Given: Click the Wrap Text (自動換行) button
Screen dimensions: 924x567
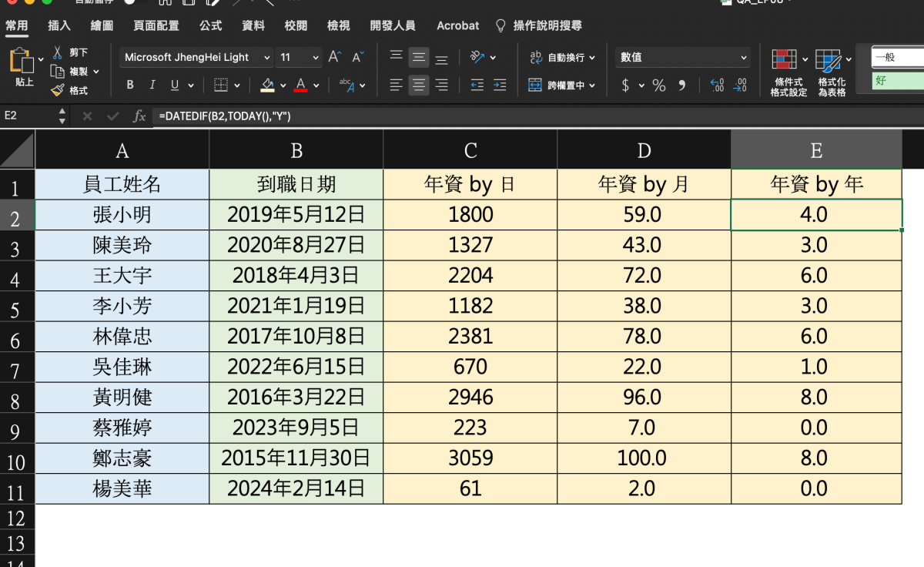Looking at the screenshot, I should (563, 58).
